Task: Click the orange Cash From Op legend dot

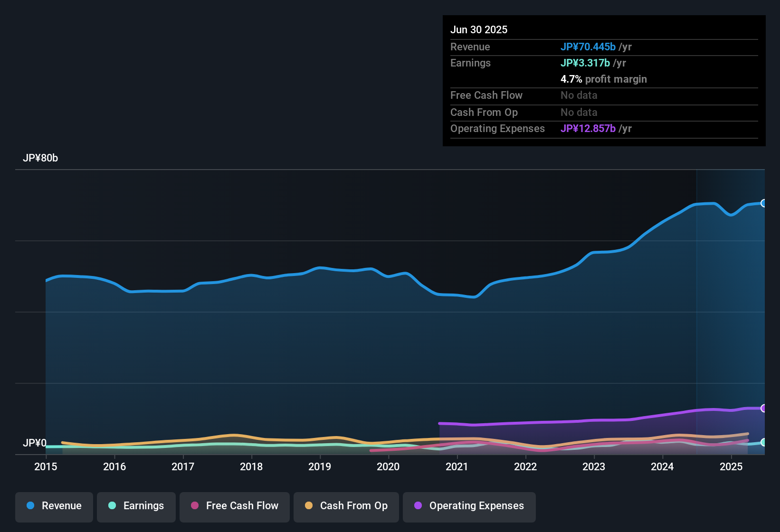Action: pyautogui.click(x=308, y=506)
